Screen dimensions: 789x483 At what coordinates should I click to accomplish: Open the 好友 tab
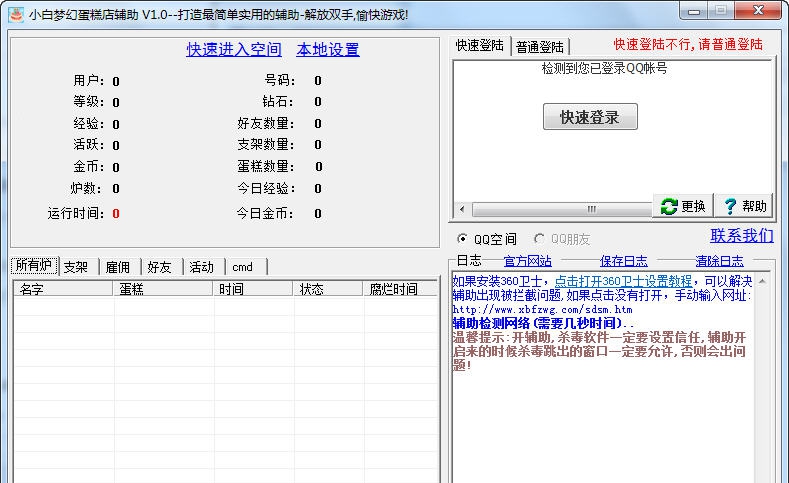pos(160,267)
